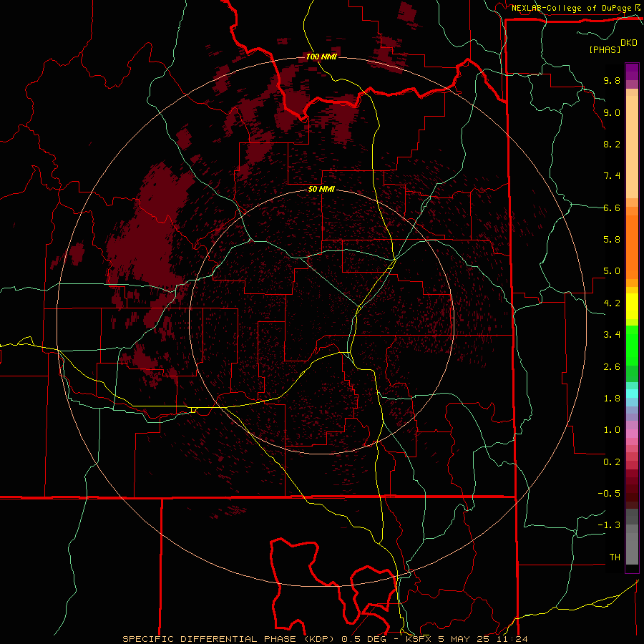Click the 8.2 legend value
Viewport: 644px width, 644px height.
[612, 144]
